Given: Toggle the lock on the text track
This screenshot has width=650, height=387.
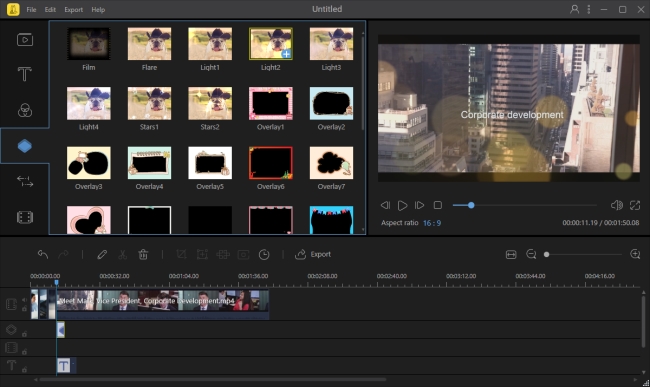Looking at the screenshot, I should [24, 369].
